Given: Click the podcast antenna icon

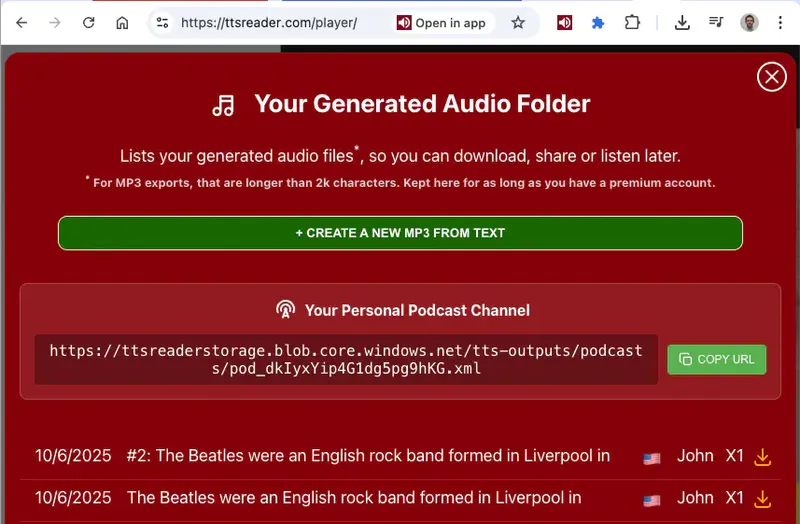Looking at the screenshot, I should coord(285,309).
